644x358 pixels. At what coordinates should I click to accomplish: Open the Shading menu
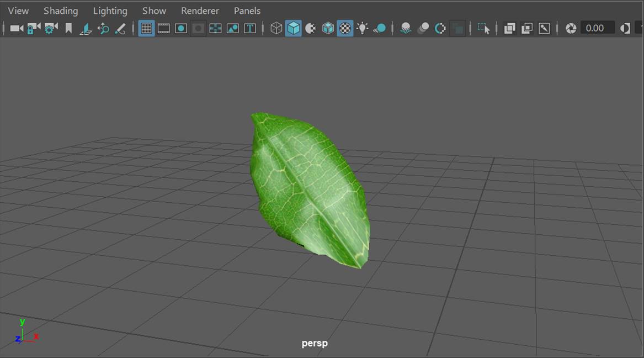[61, 10]
